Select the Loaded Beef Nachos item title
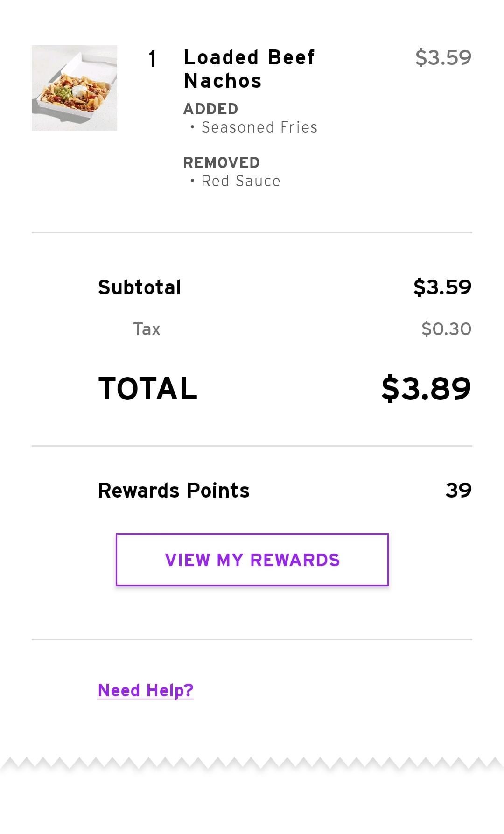 (250, 69)
